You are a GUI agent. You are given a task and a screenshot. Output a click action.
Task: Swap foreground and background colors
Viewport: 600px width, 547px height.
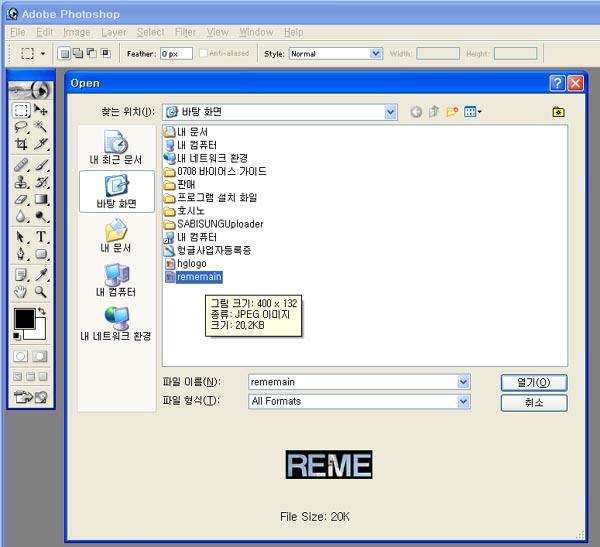click(x=42, y=312)
